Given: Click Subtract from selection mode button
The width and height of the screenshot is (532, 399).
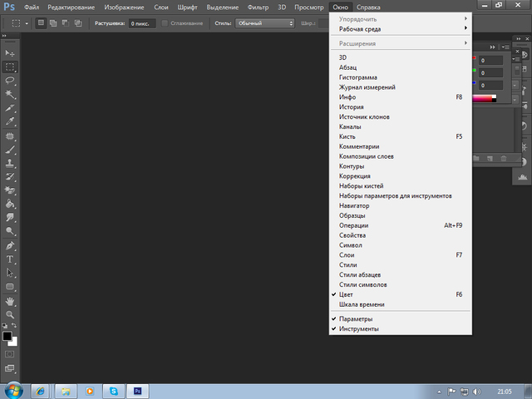Looking at the screenshot, I should click(x=66, y=23).
